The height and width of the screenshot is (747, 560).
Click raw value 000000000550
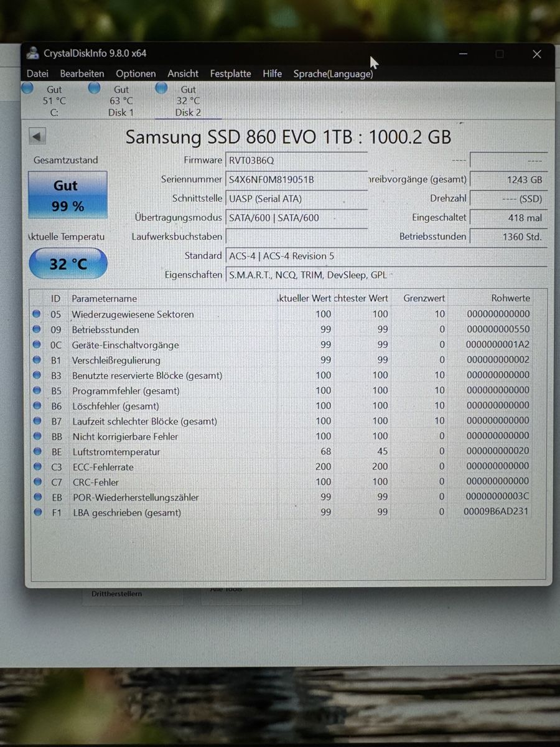click(x=498, y=329)
